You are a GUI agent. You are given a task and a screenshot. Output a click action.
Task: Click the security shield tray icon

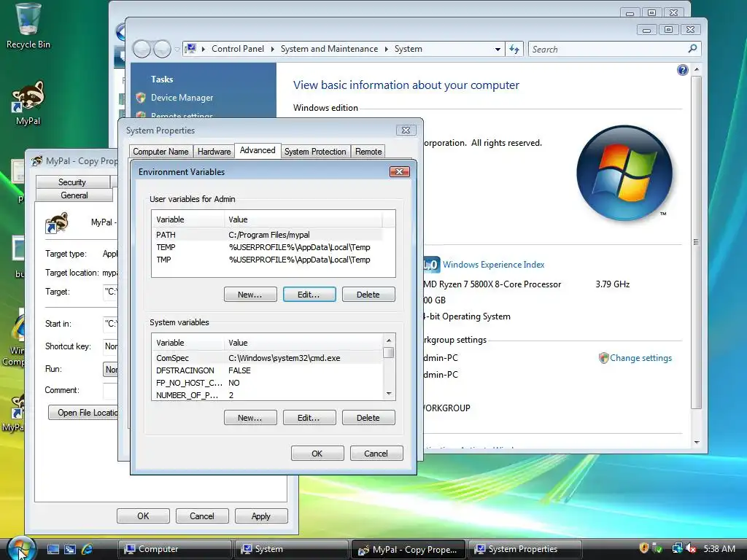click(x=643, y=548)
